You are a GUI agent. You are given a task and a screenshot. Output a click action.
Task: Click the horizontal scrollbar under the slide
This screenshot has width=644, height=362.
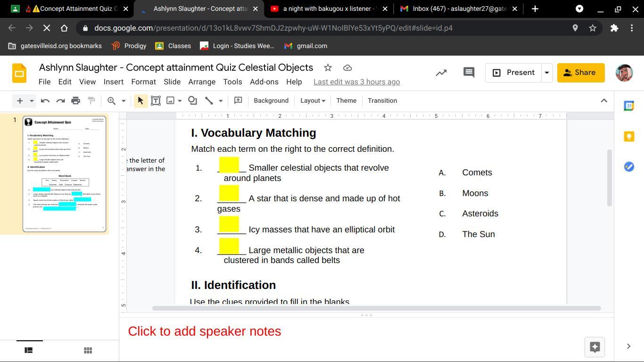(x=376, y=308)
